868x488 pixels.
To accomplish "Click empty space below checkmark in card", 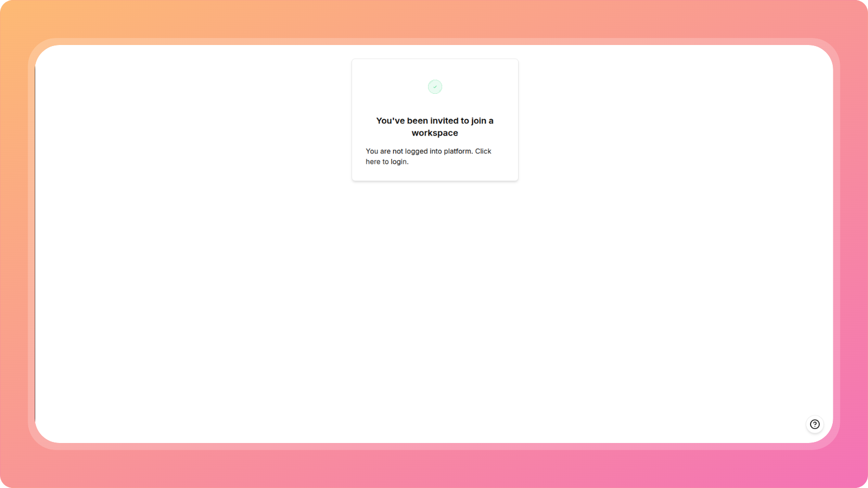I will pyautogui.click(x=435, y=105).
